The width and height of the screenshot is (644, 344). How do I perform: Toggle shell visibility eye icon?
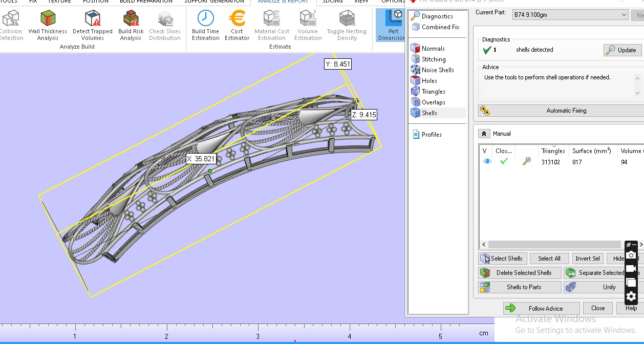[x=487, y=162]
